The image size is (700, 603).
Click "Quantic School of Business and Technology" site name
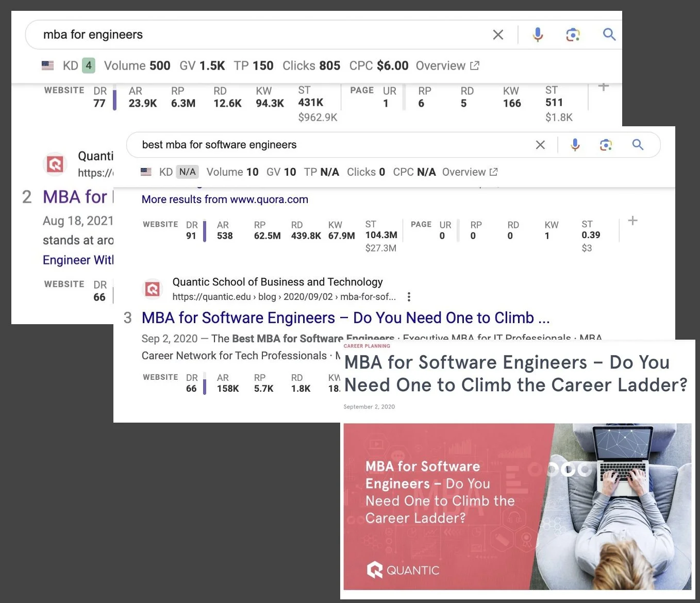[278, 282]
